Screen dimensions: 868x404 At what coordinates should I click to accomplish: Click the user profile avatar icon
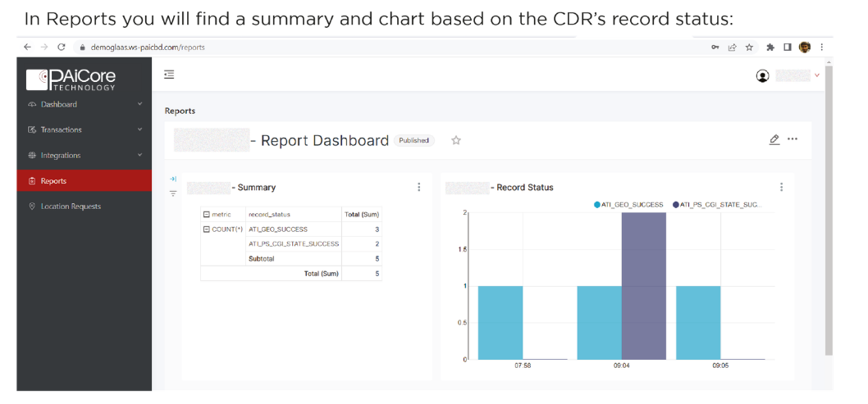[x=762, y=75]
